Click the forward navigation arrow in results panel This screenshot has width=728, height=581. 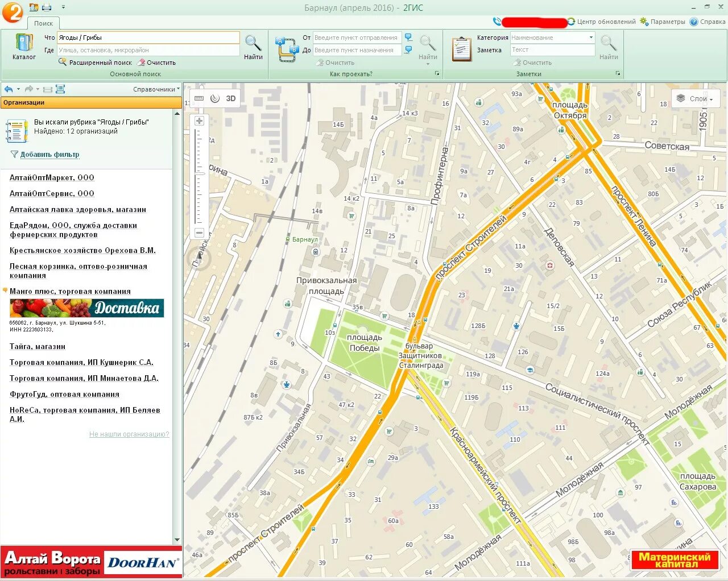(x=28, y=89)
